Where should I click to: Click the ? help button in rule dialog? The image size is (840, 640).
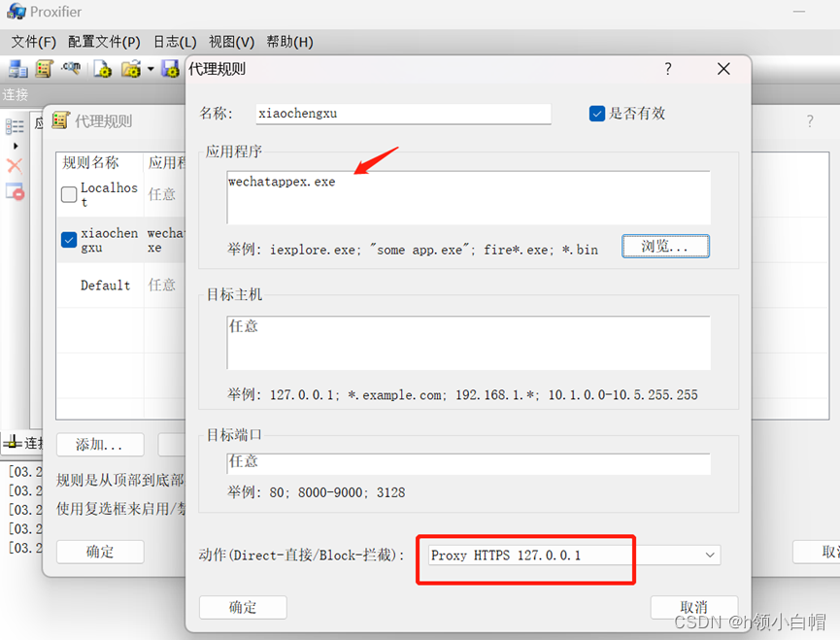click(x=668, y=69)
